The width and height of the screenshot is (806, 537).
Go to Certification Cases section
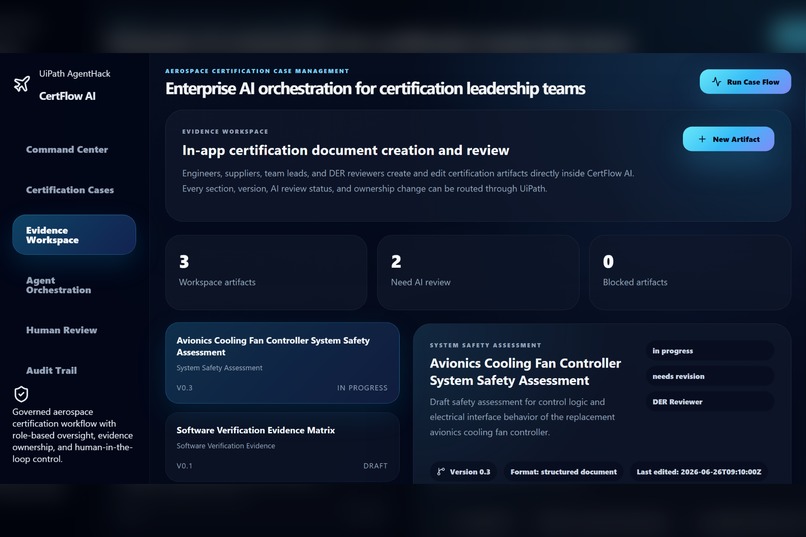(70, 190)
